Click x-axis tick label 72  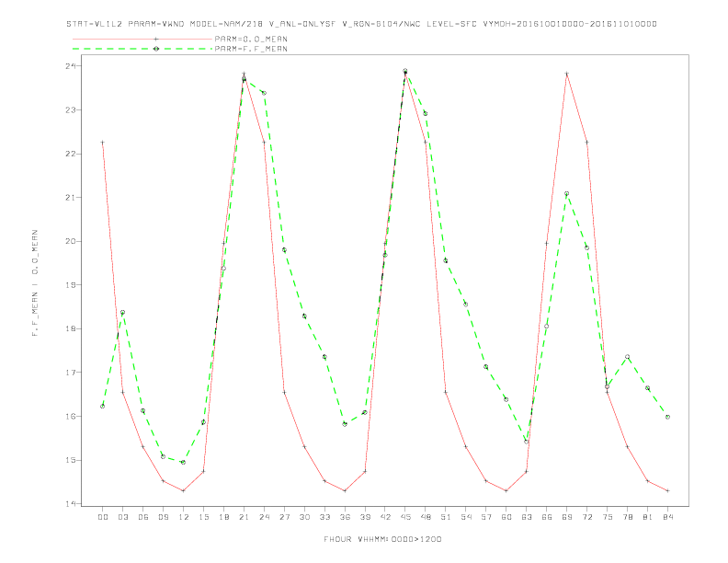(587, 517)
